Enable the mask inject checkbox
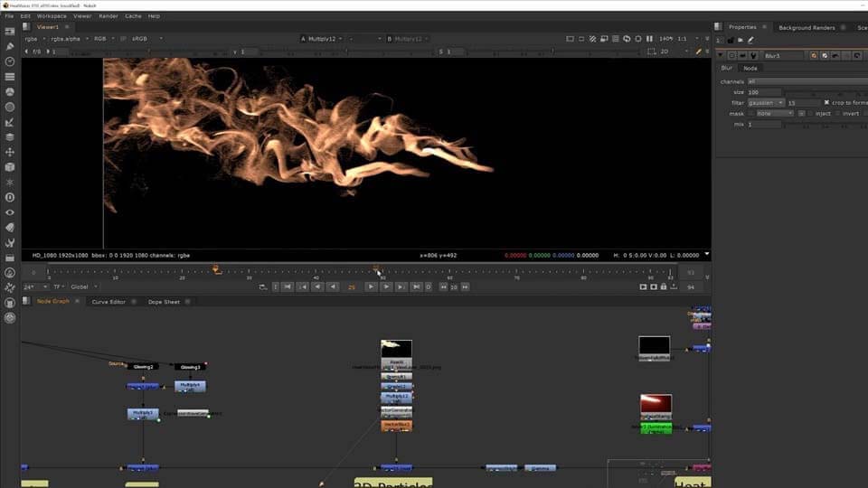This screenshot has height=488, width=868. (811, 114)
